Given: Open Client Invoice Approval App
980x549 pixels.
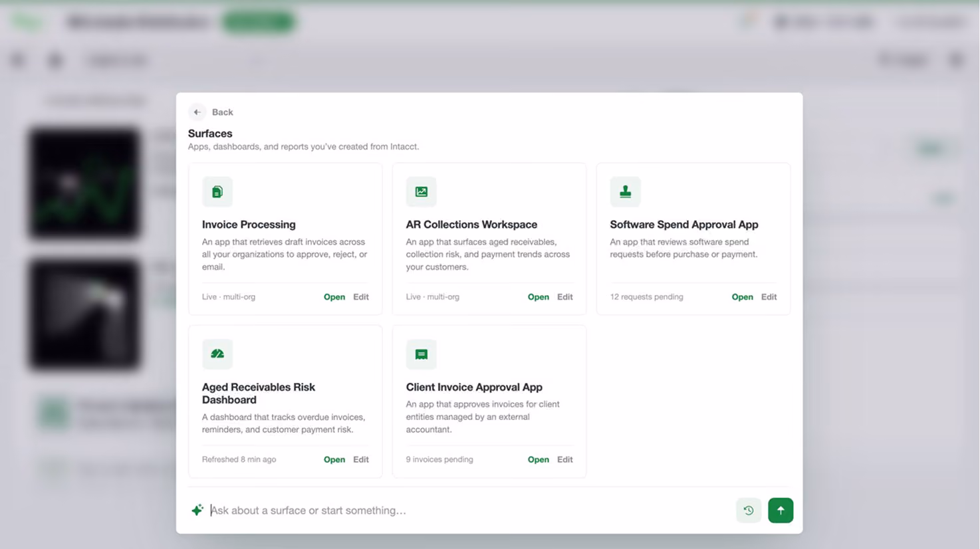Looking at the screenshot, I should [x=539, y=459].
